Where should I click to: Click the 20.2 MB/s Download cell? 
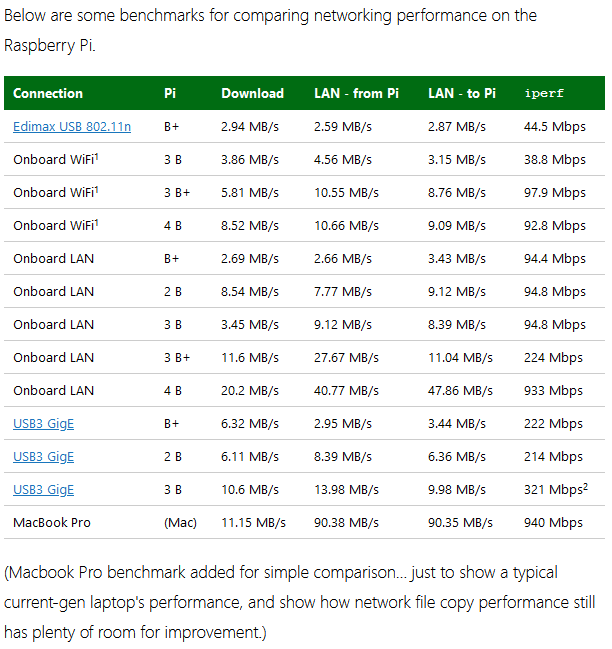click(250, 391)
